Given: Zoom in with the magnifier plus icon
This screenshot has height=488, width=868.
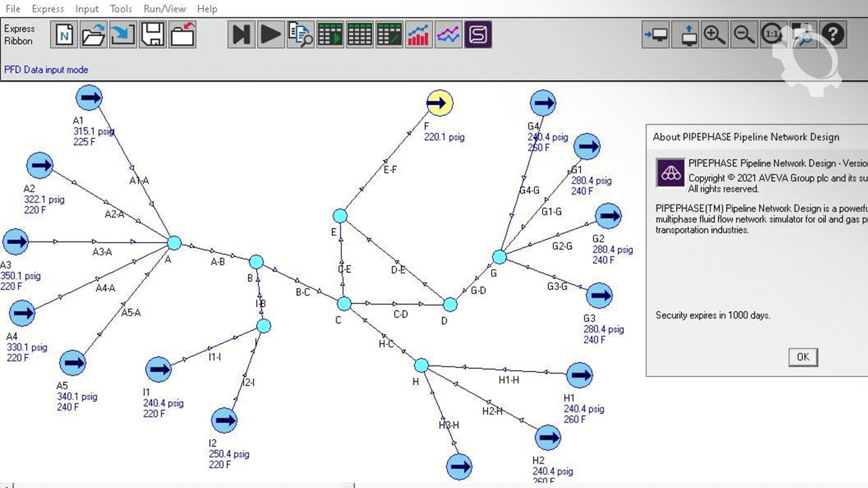Looking at the screenshot, I should click(x=714, y=35).
